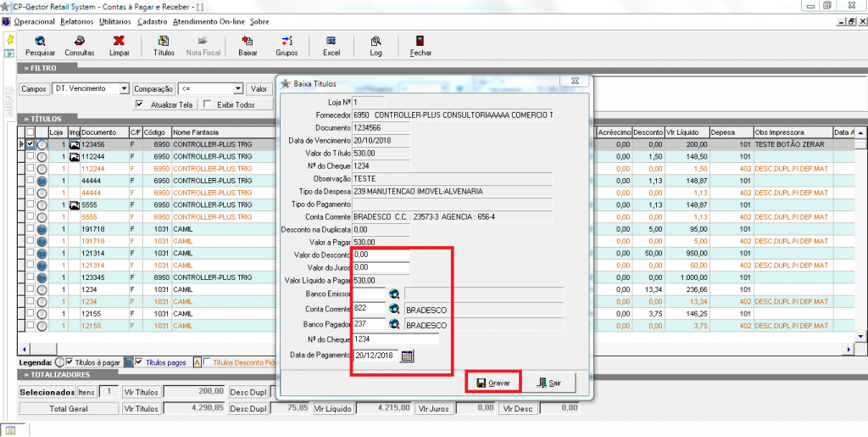The image size is (868, 437).
Task: Select the TESTE BOTÃO ZERAR cell
Action: coord(793,144)
